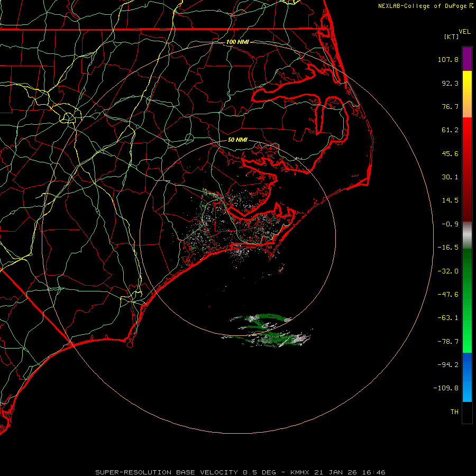
Task: Click the -63.1 legend value
Action: pyautogui.click(x=448, y=318)
